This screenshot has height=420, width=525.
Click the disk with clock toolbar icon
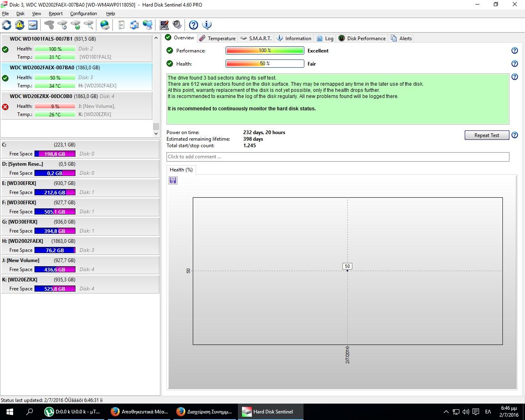pyautogui.click(x=62, y=25)
